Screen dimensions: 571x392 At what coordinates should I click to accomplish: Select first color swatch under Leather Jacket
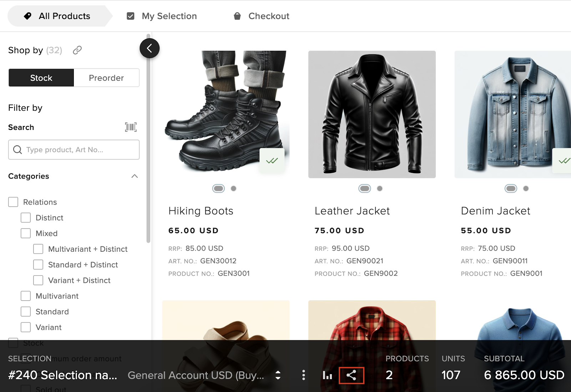point(365,189)
